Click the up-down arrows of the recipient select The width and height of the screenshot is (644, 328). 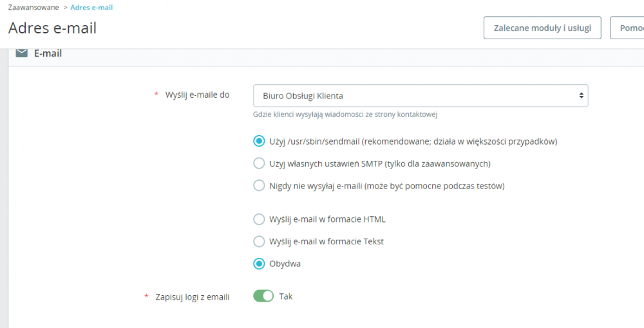[581, 95]
